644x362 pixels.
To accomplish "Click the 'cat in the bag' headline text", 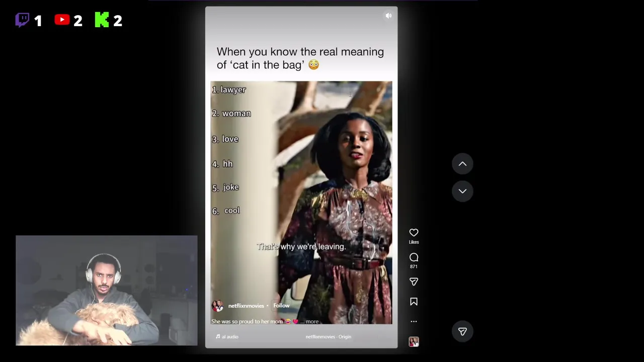I will pos(268,65).
